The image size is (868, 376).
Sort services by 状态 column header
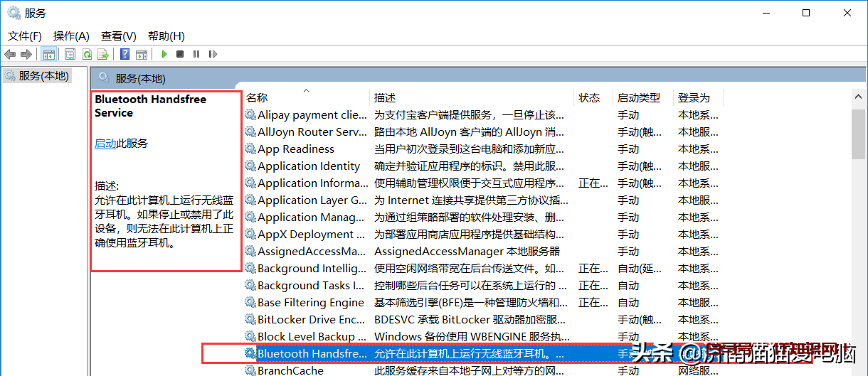tap(589, 98)
